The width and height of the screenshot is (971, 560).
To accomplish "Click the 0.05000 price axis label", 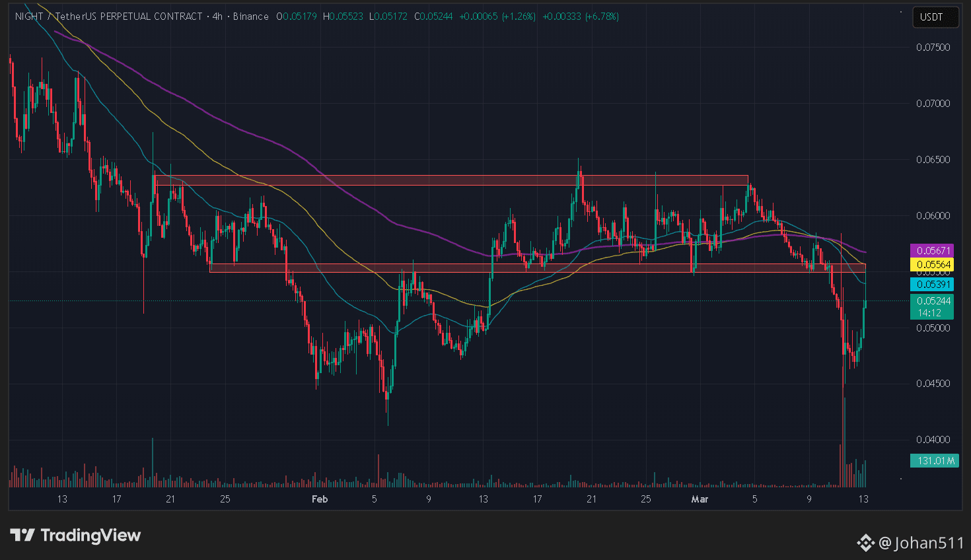I will pyautogui.click(x=933, y=328).
